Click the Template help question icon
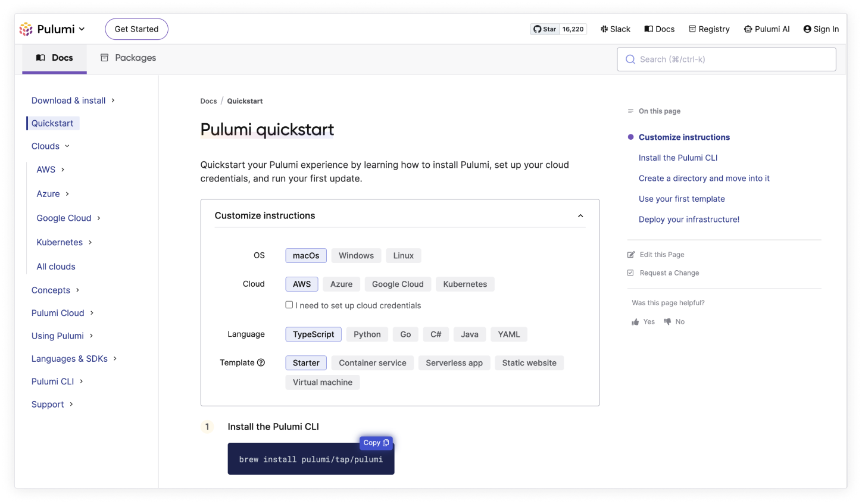862x504 pixels. point(261,363)
